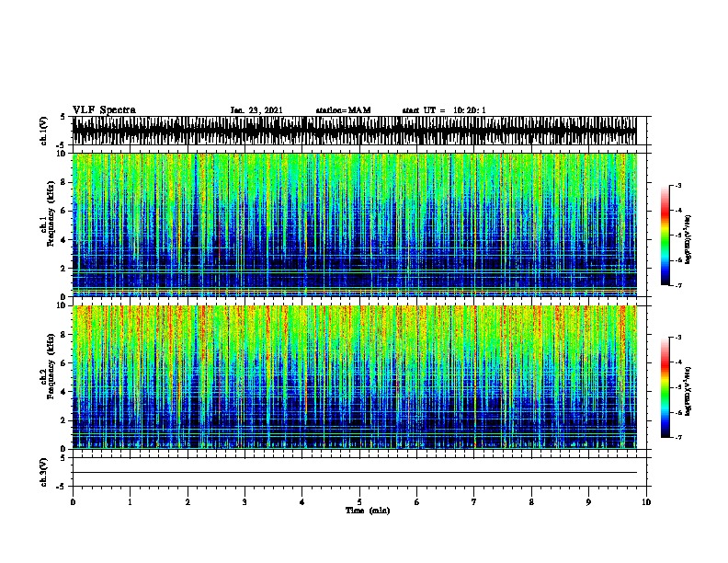Click the '10' kHz tick on ch.1 frequency axis

pos(63,154)
